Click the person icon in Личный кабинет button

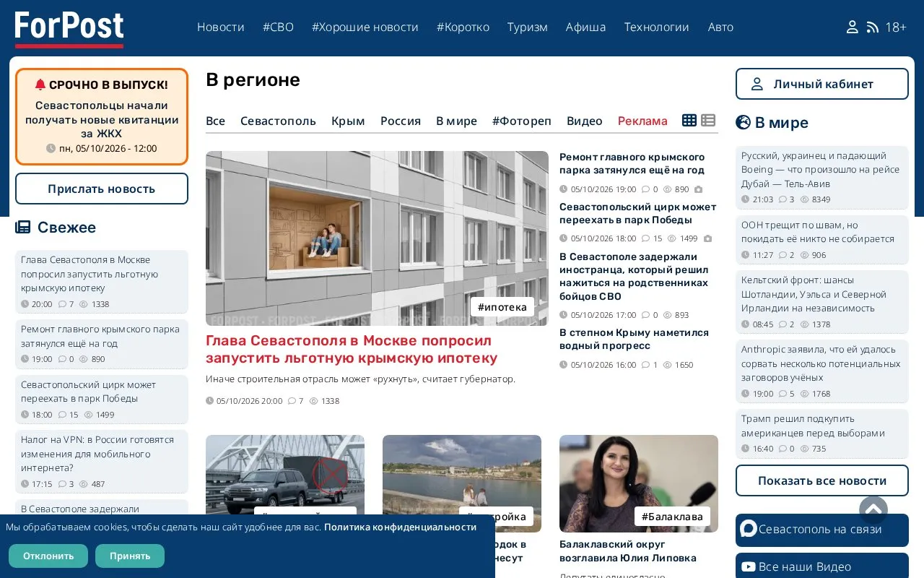757,84
